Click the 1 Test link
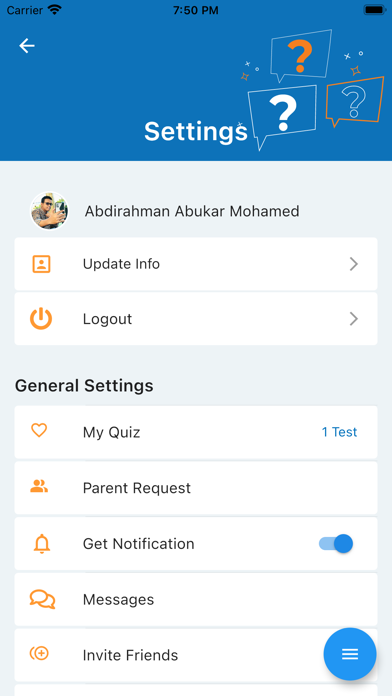 339,432
